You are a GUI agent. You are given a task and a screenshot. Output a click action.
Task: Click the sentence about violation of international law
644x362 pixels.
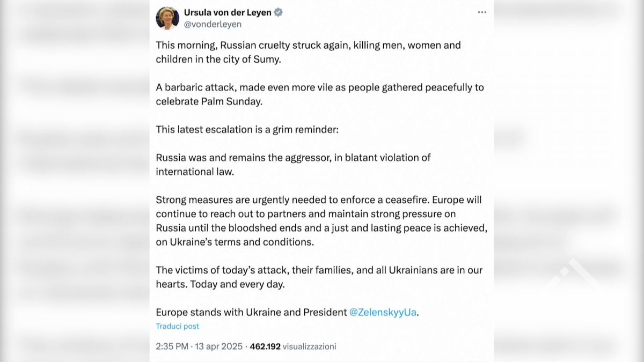coord(293,164)
